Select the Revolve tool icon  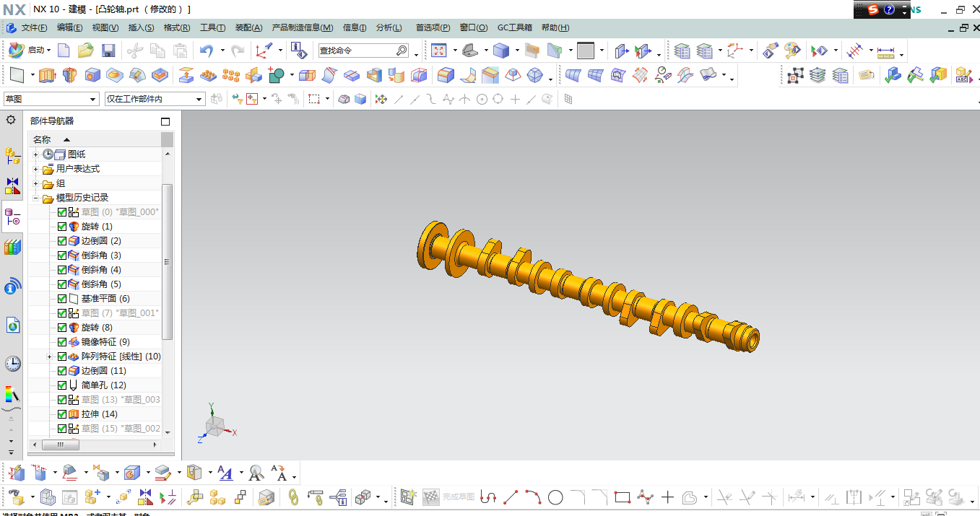coord(69,75)
